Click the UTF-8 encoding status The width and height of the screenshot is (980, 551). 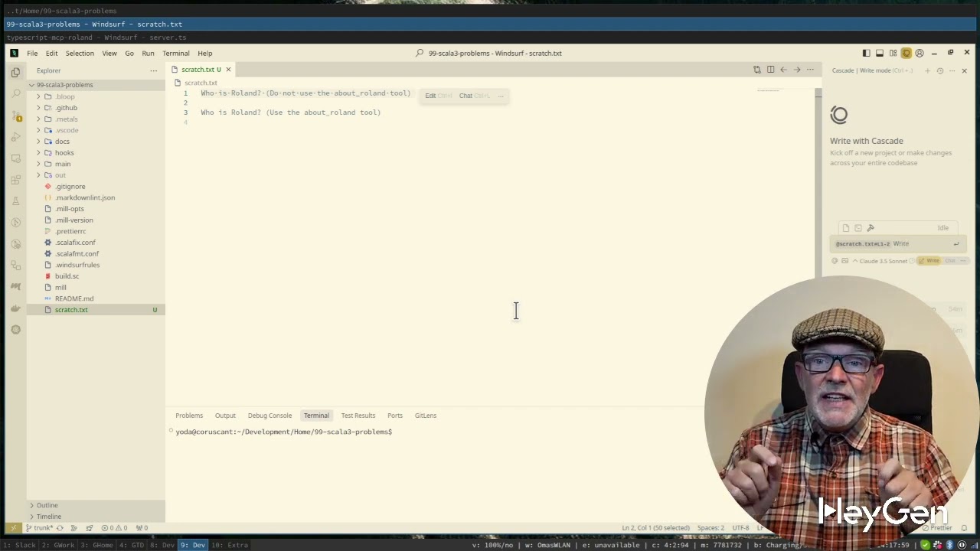point(740,528)
